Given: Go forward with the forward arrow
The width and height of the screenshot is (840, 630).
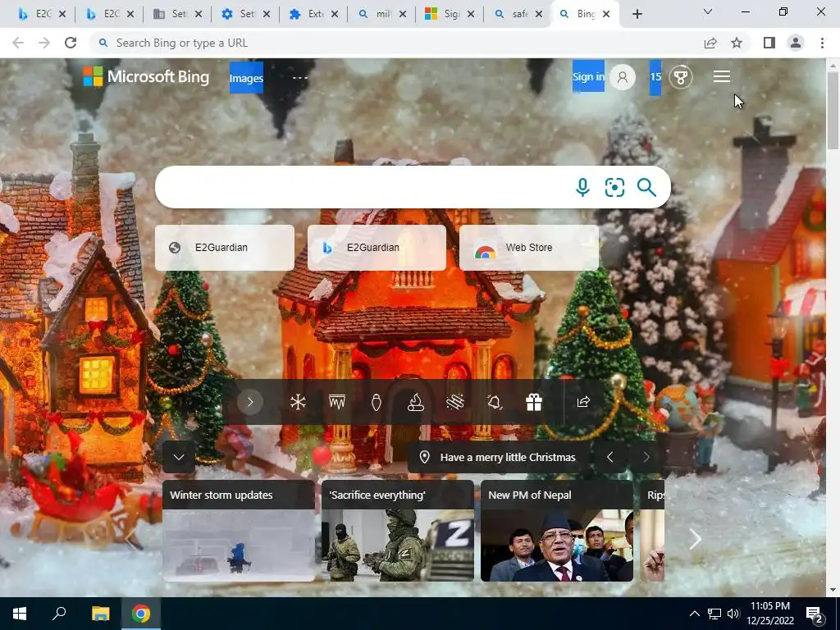Looking at the screenshot, I should [x=44, y=43].
